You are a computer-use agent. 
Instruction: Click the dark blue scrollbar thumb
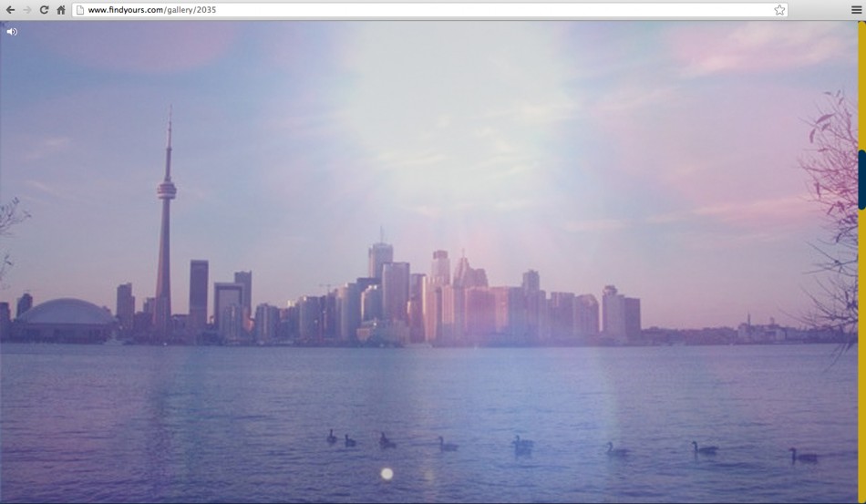click(861, 180)
